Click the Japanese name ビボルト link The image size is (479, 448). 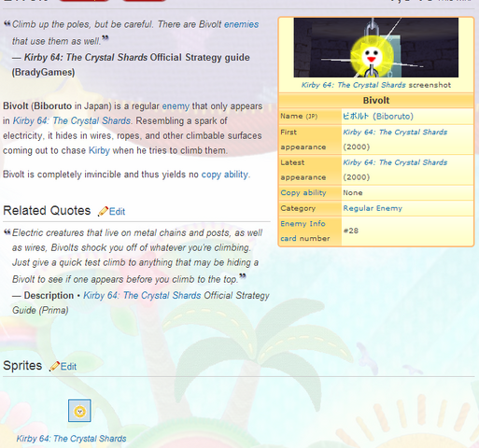356,117
